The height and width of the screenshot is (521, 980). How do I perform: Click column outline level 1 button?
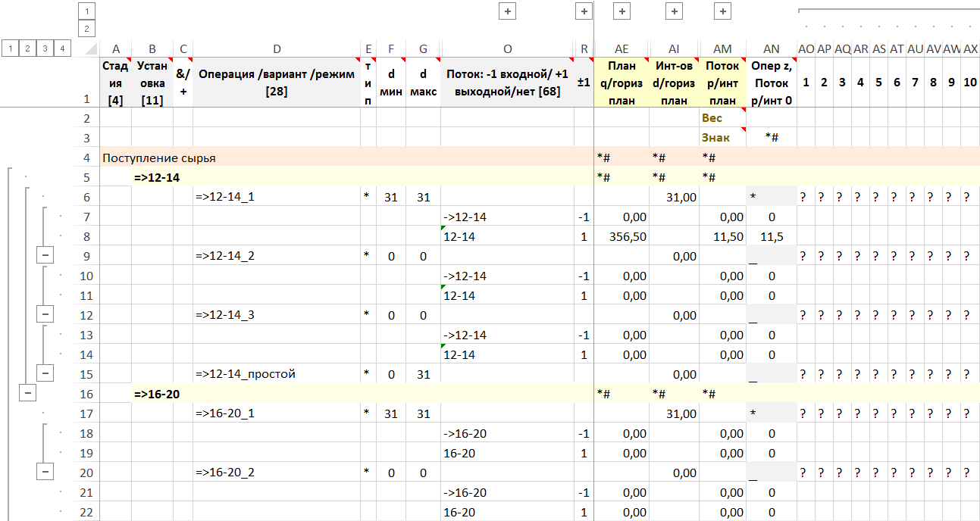(x=86, y=11)
